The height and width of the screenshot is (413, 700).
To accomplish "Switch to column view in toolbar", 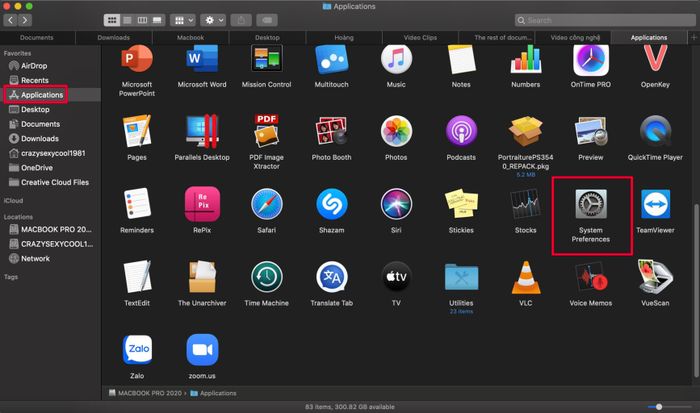I will point(142,20).
